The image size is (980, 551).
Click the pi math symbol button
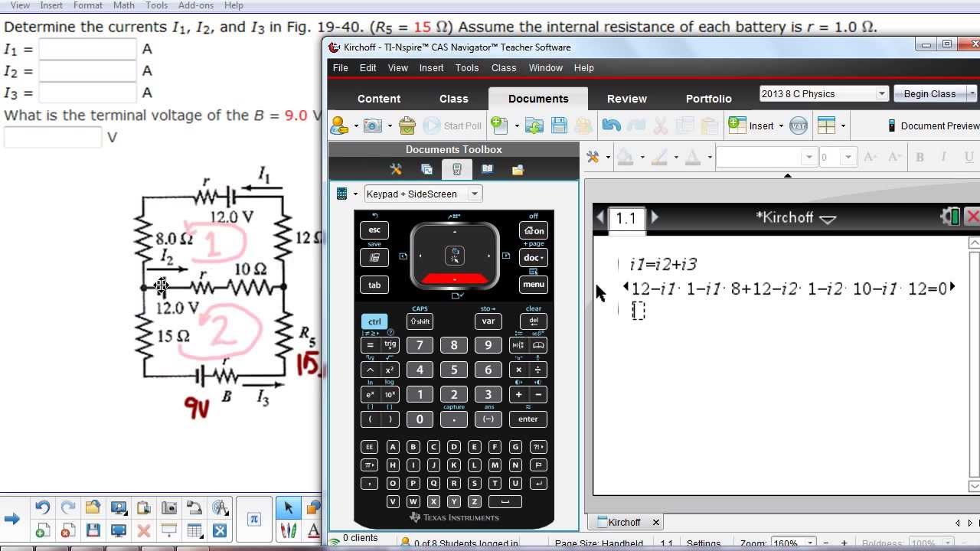coord(254,519)
